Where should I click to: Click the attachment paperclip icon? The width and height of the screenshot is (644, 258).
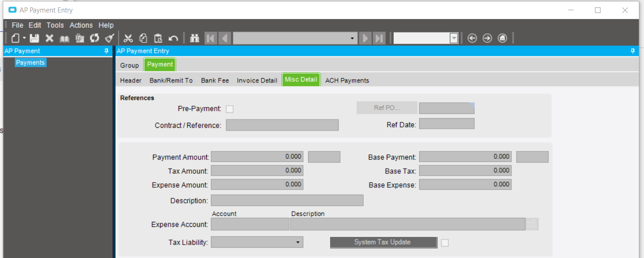pyautogui.click(x=80, y=38)
